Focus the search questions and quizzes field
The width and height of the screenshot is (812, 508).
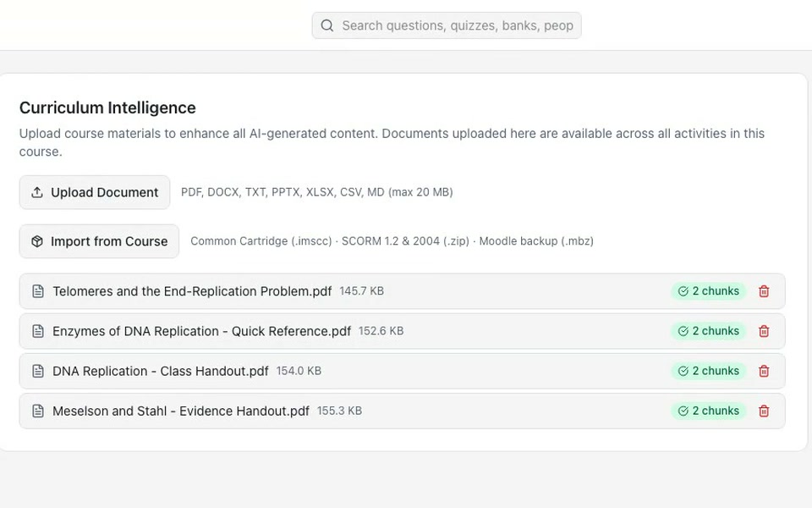447,25
